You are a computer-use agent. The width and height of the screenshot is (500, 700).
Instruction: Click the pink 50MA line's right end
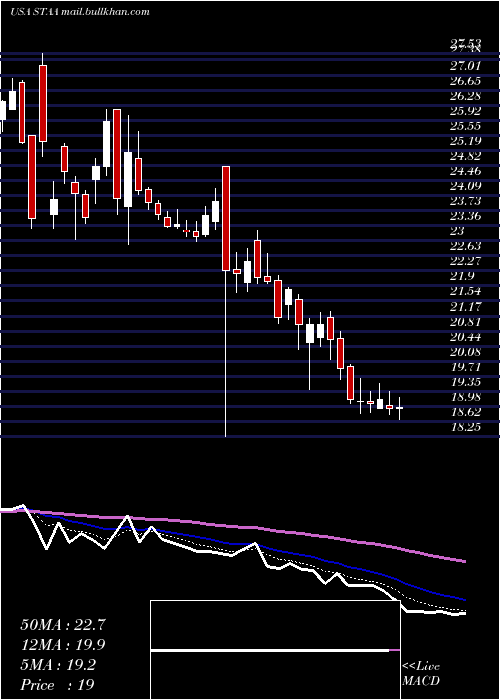464,561
